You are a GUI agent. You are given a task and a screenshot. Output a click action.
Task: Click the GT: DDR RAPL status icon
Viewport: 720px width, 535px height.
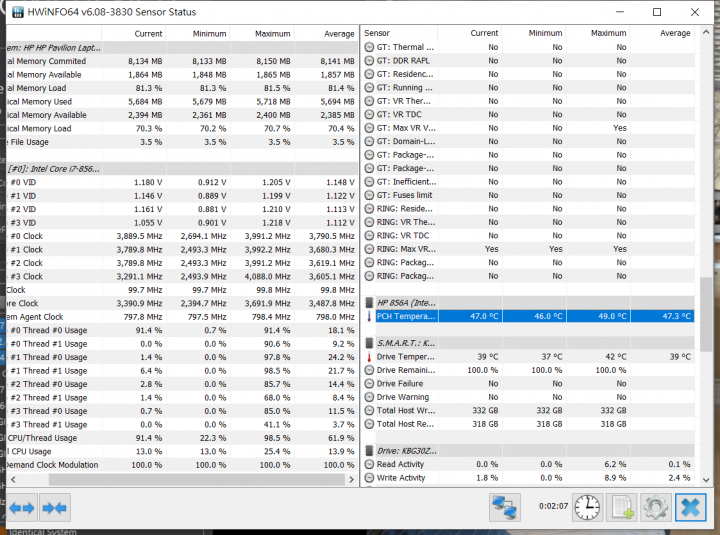click(369, 61)
